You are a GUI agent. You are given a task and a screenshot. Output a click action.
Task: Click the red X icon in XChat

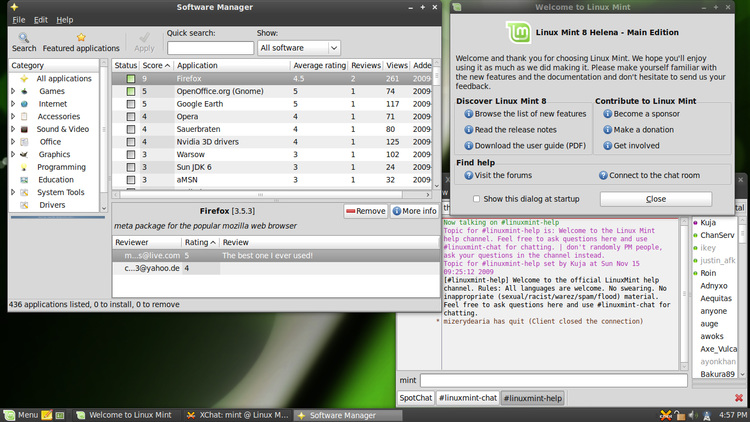pyautogui.click(x=739, y=398)
